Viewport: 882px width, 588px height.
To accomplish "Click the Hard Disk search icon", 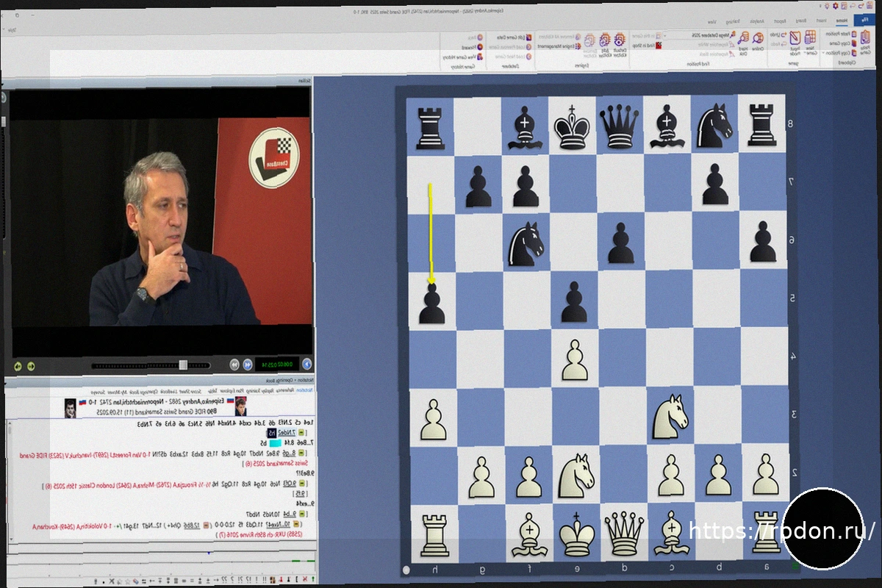I will [743, 40].
